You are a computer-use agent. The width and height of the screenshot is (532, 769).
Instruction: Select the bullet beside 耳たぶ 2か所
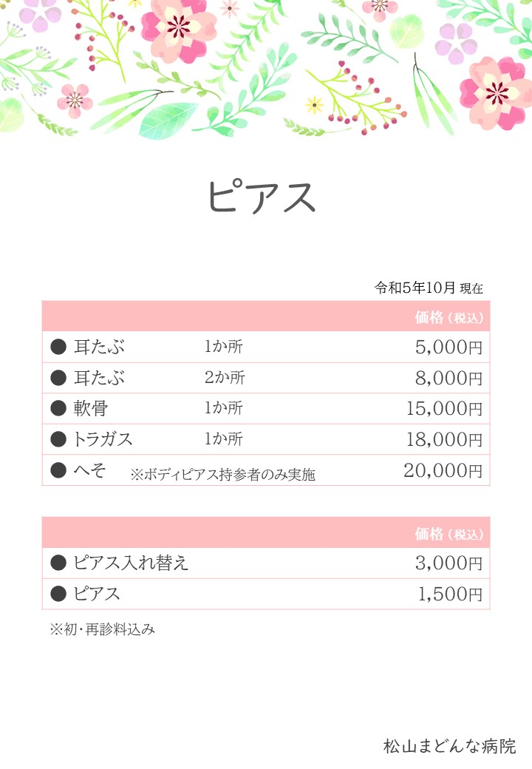(58, 378)
